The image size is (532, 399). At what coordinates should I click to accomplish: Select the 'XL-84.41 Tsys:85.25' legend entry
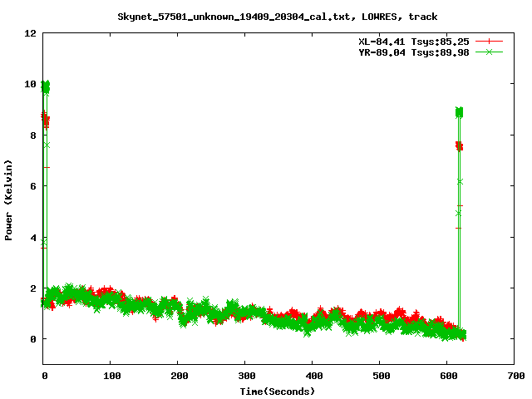coord(414,42)
